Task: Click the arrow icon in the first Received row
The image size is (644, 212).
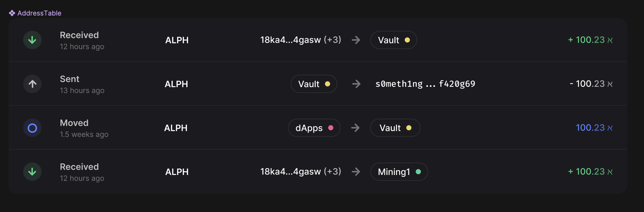Action: [356, 40]
